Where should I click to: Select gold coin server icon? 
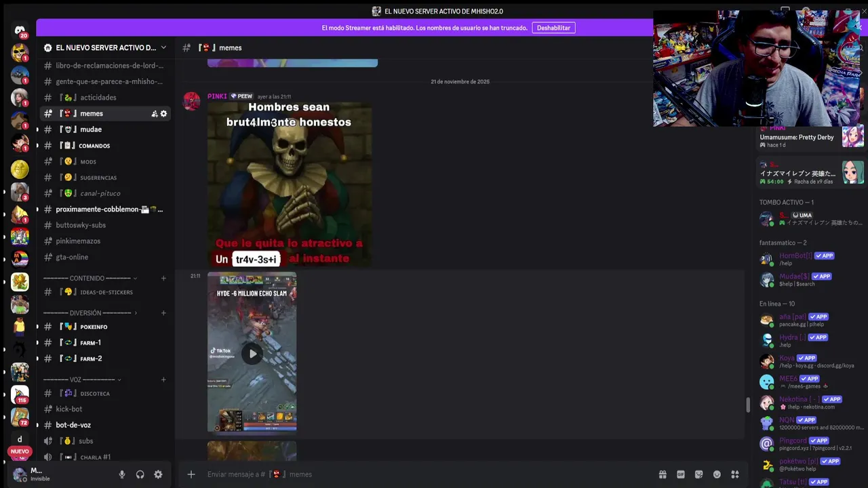coord(20,169)
